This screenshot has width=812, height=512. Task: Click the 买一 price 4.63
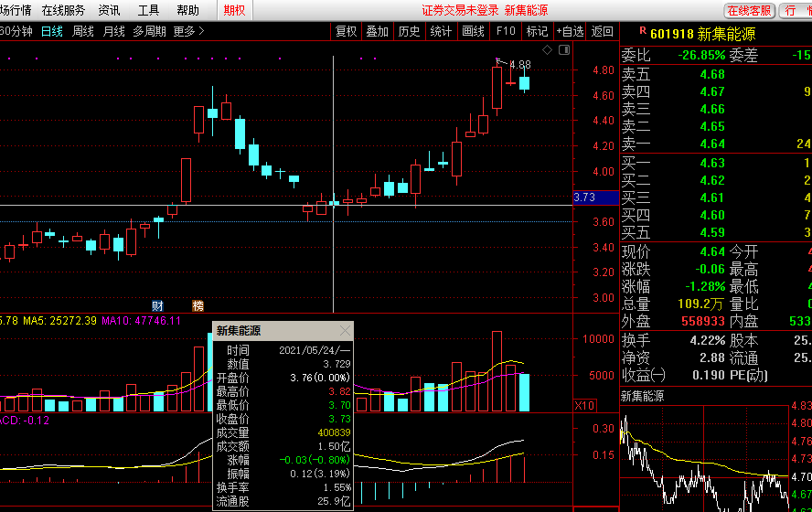712,163
